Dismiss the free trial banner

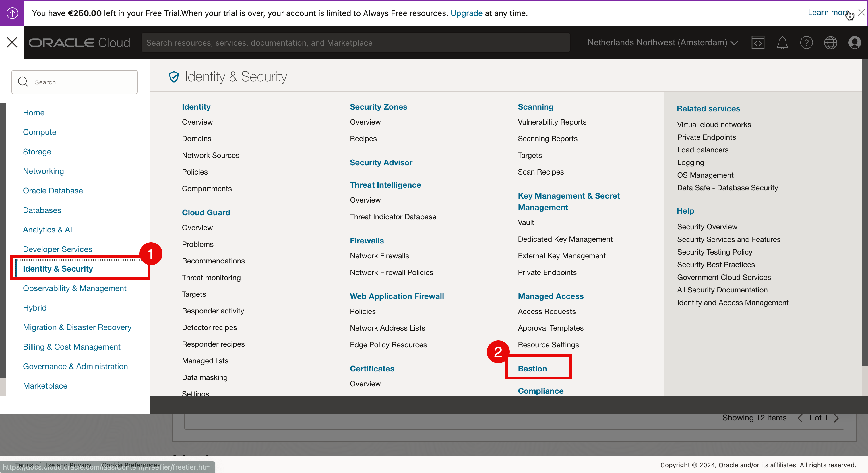pos(861,12)
